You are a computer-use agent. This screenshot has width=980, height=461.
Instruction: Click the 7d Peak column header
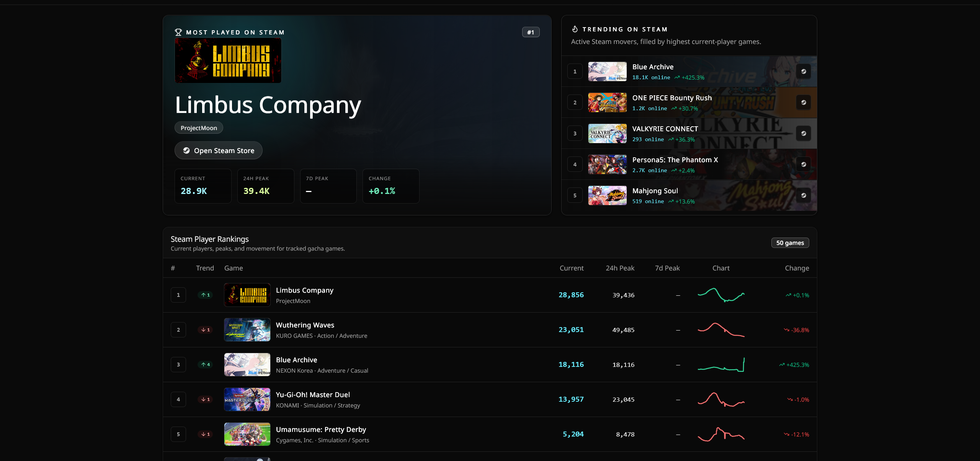[667, 268]
